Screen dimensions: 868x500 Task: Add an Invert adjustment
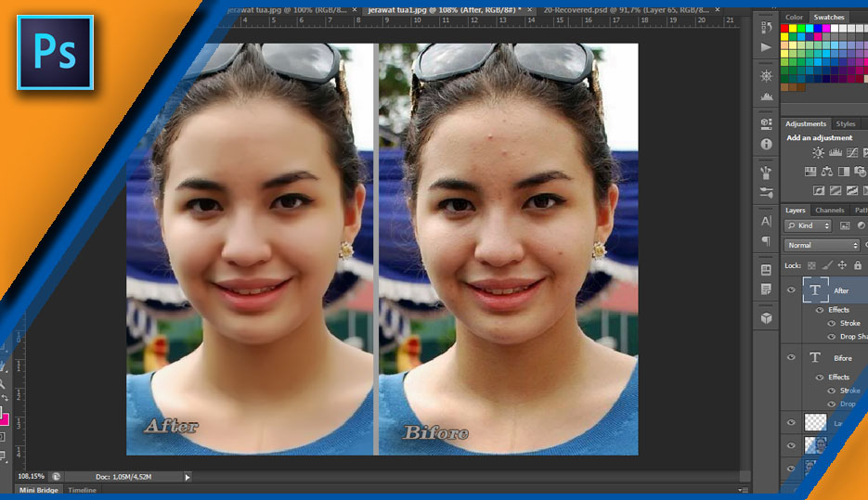(819, 191)
